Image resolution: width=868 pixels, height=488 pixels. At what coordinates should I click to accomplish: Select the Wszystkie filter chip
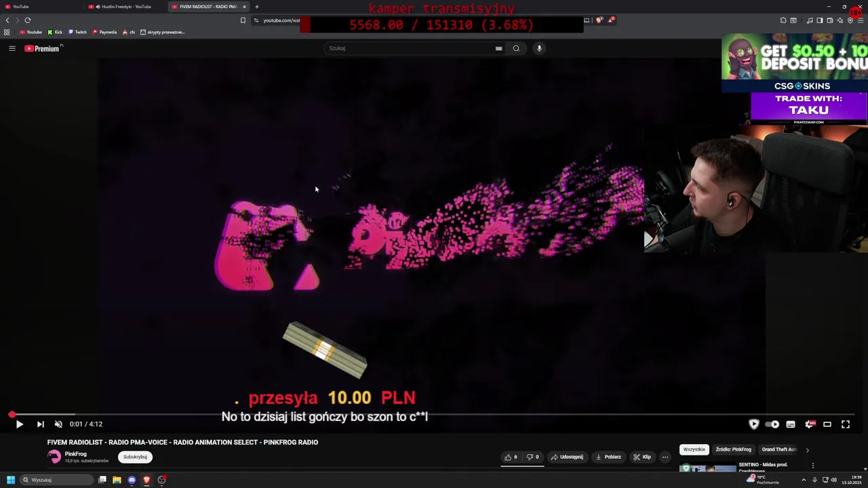[694, 449]
